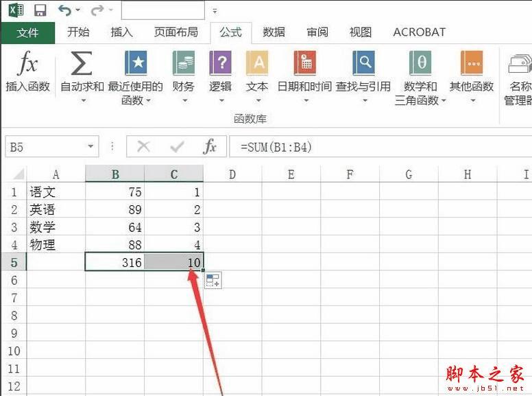Open the 文件 file menu
The width and height of the screenshot is (532, 396).
pyautogui.click(x=28, y=33)
